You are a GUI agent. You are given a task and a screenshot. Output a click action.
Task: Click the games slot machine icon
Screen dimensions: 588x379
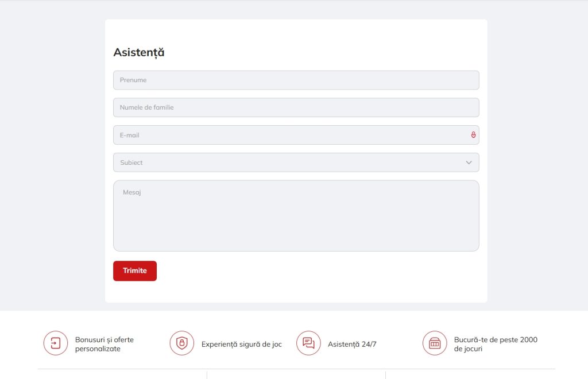(x=435, y=343)
